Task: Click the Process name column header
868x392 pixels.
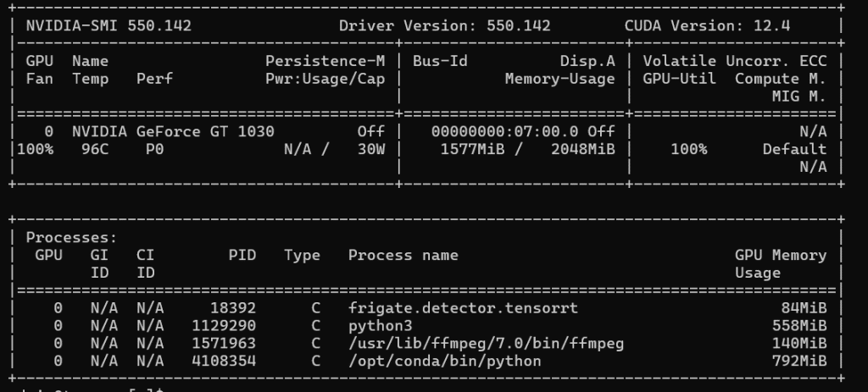Action: [403, 255]
